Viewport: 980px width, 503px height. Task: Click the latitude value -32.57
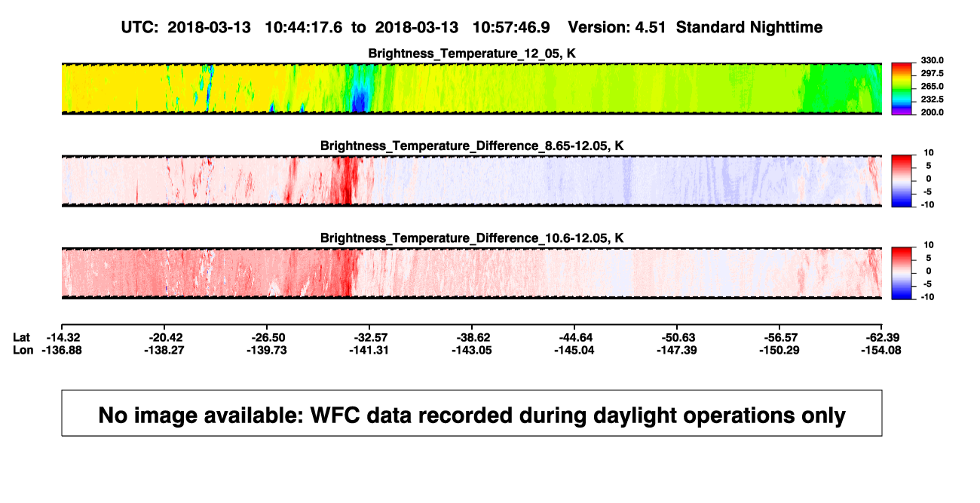[x=370, y=337]
